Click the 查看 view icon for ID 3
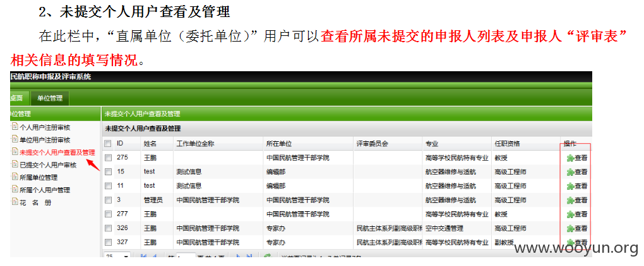The height and width of the screenshot is (266, 644). 570,200
